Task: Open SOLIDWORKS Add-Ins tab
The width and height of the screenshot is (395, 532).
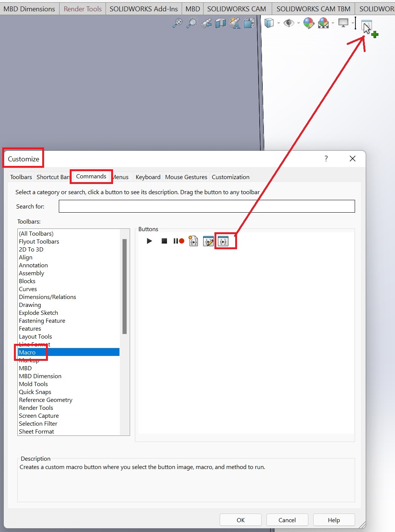Action: [144, 9]
